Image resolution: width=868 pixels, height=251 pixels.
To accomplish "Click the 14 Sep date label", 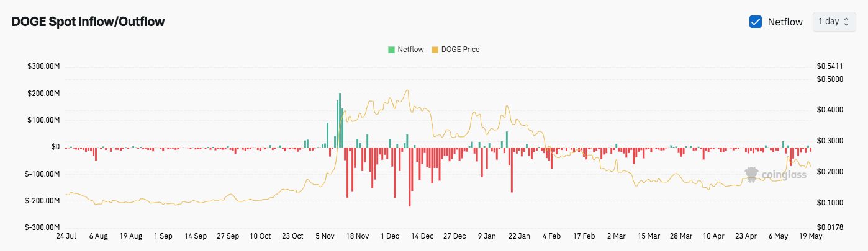I will 196,236.
